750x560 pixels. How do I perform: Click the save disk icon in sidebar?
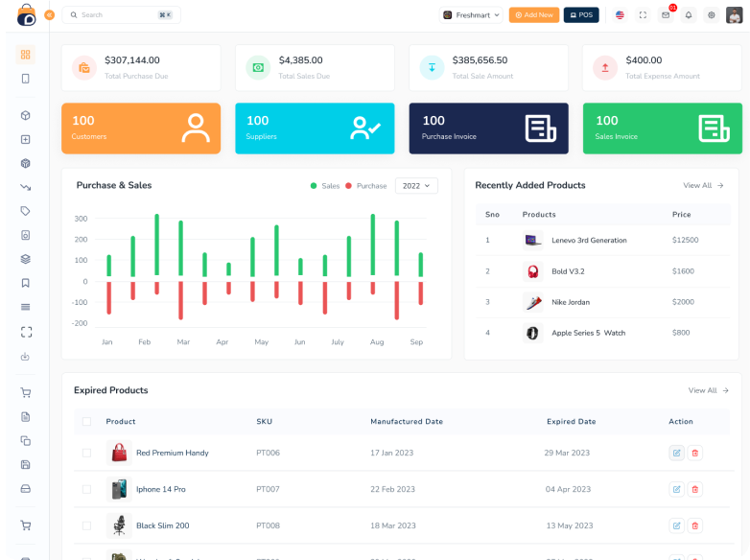(25, 465)
